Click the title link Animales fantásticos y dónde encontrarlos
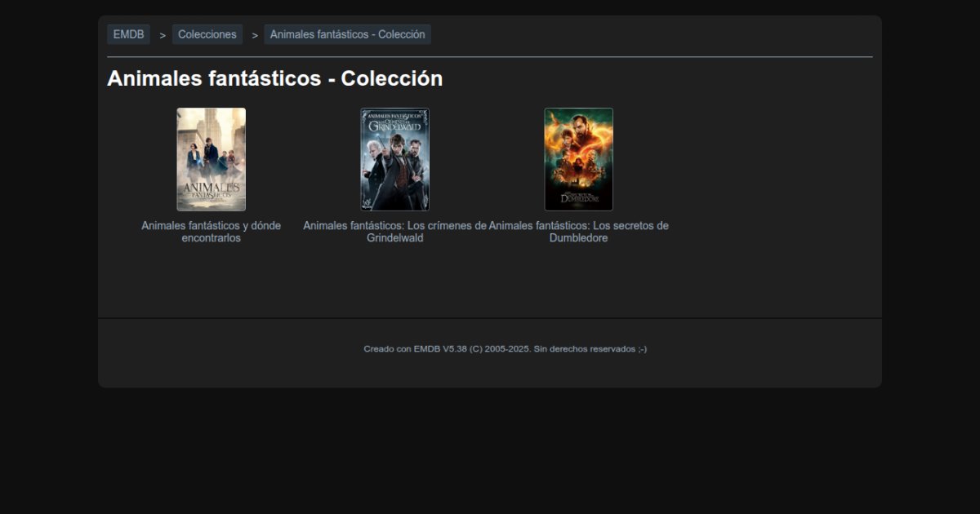 click(x=211, y=232)
